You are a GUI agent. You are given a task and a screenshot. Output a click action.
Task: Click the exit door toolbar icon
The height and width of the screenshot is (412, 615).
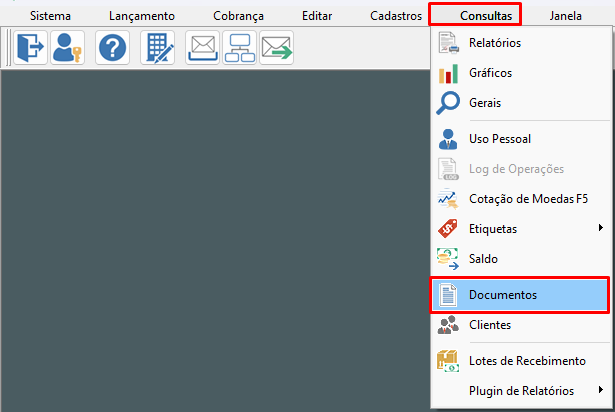(x=30, y=48)
